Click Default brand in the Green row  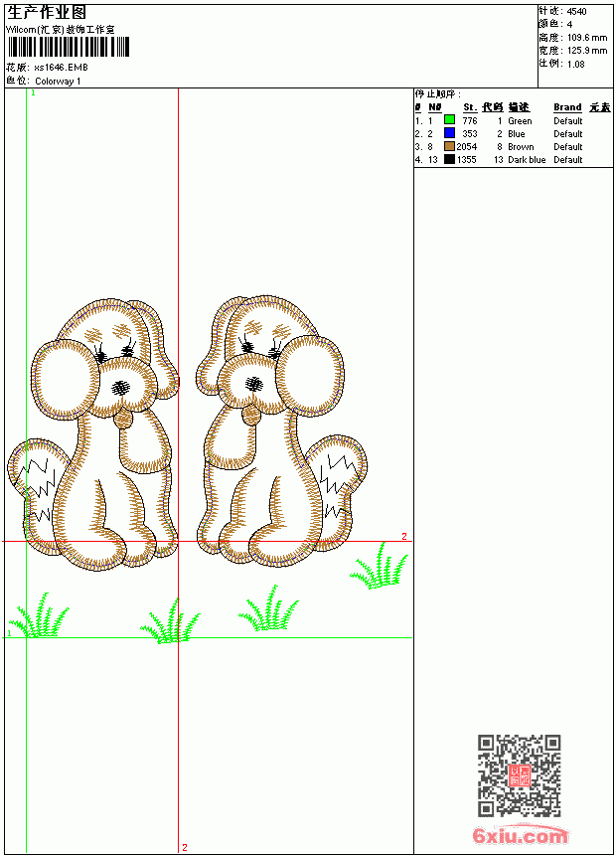click(x=568, y=121)
